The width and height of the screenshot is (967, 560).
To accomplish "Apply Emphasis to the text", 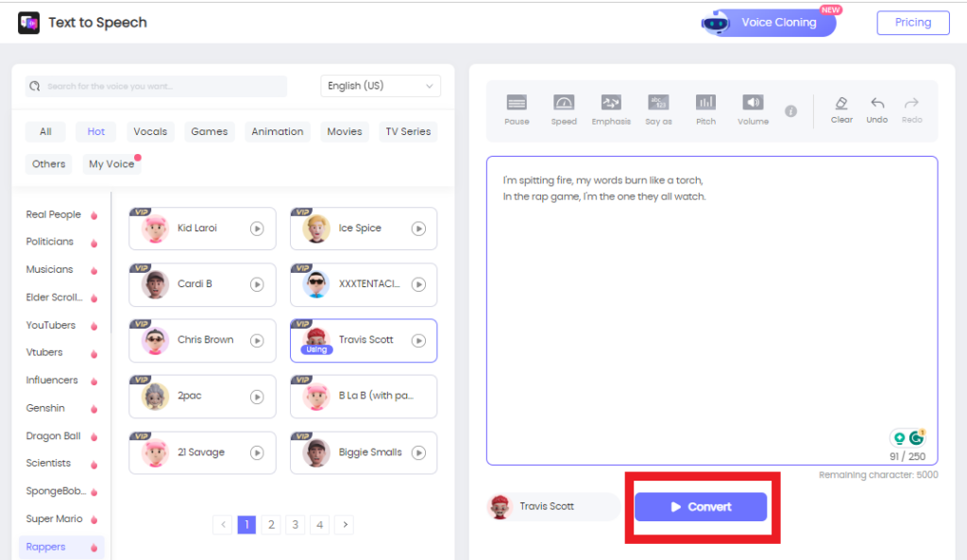I will click(611, 109).
